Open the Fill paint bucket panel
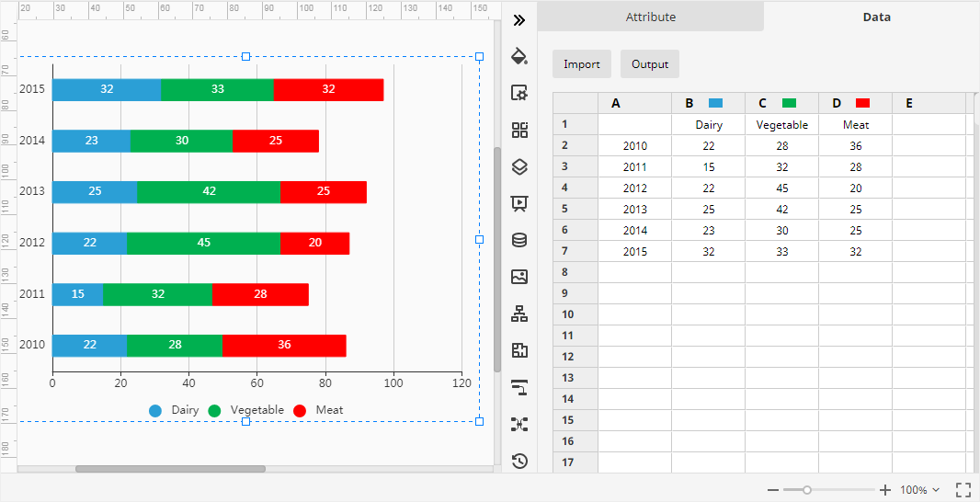 pos(519,56)
